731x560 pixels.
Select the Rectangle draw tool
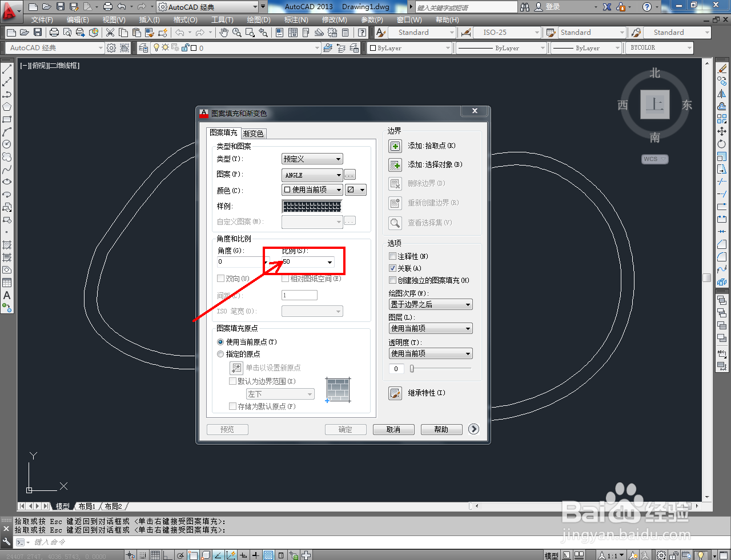(7, 119)
